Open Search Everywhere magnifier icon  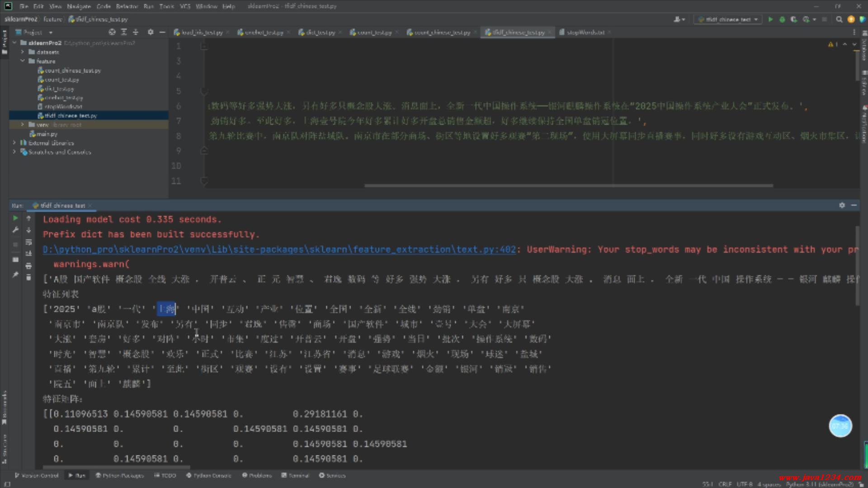839,19
